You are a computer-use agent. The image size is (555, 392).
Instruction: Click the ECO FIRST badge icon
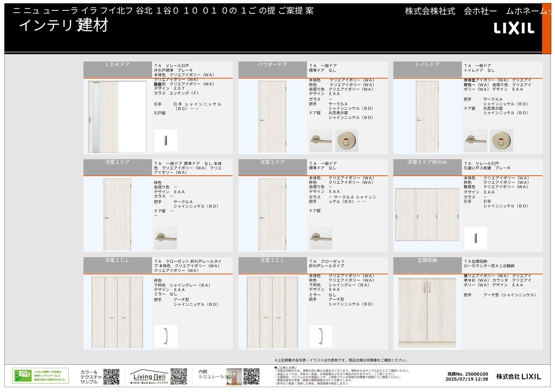point(23,376)
